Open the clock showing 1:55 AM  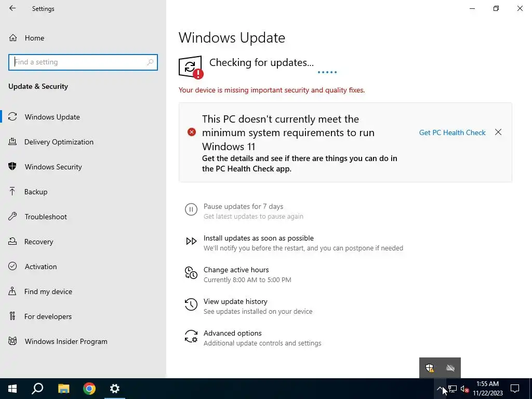pos(487,389)
